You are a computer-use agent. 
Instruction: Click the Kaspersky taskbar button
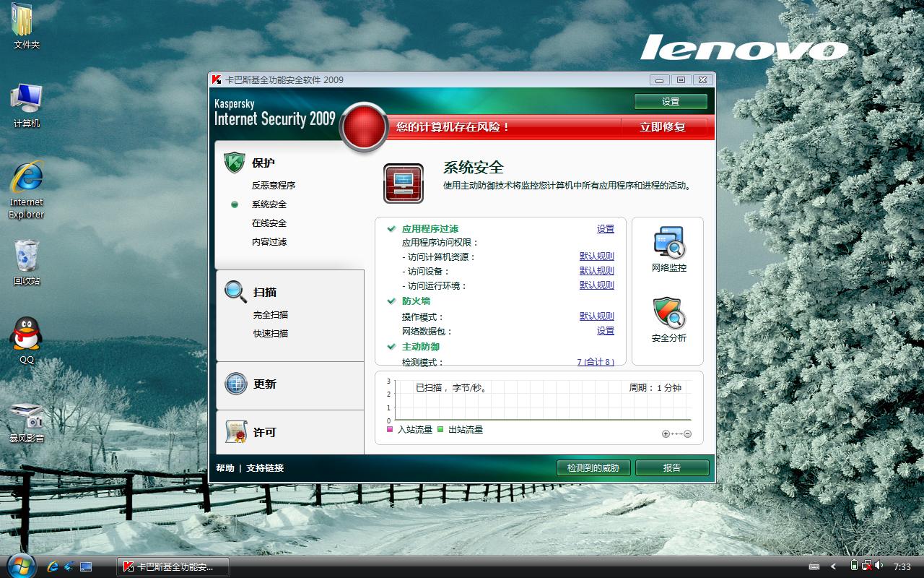(173, 566)
